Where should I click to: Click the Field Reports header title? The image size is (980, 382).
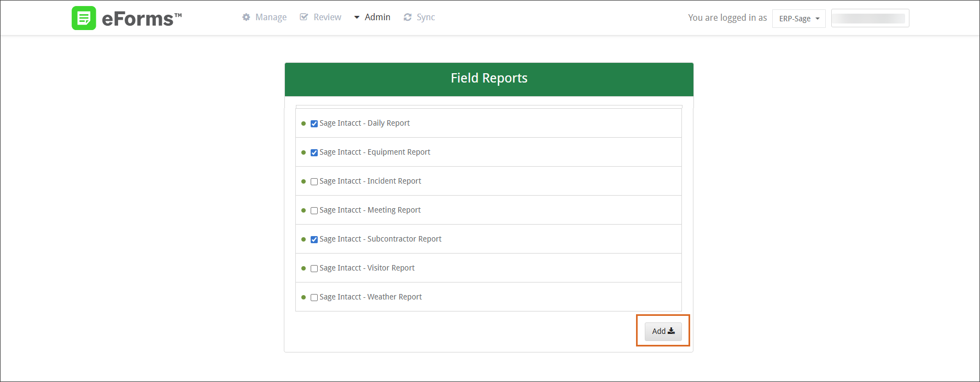[489, 78]
